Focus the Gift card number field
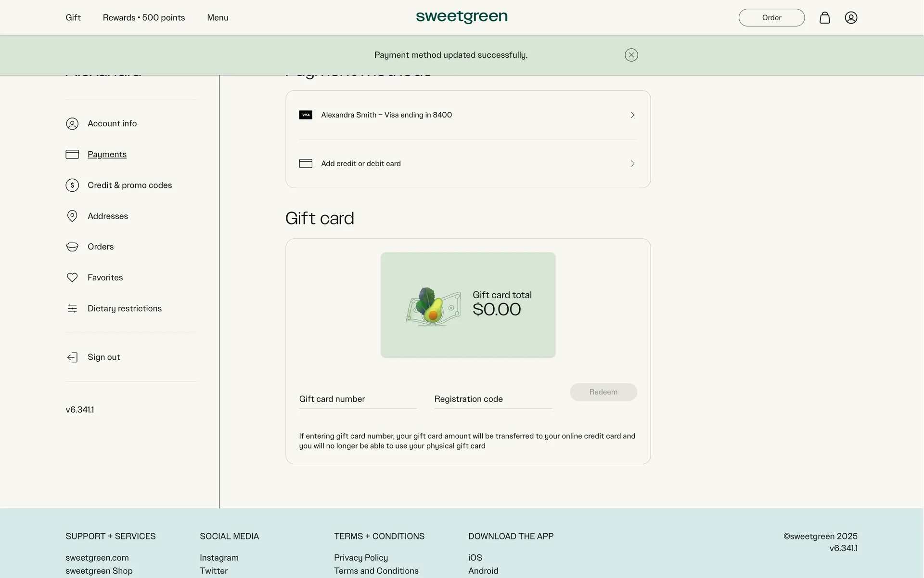This screenshot has width=924, height=578. pyautogui.click(x=358, y=399)
